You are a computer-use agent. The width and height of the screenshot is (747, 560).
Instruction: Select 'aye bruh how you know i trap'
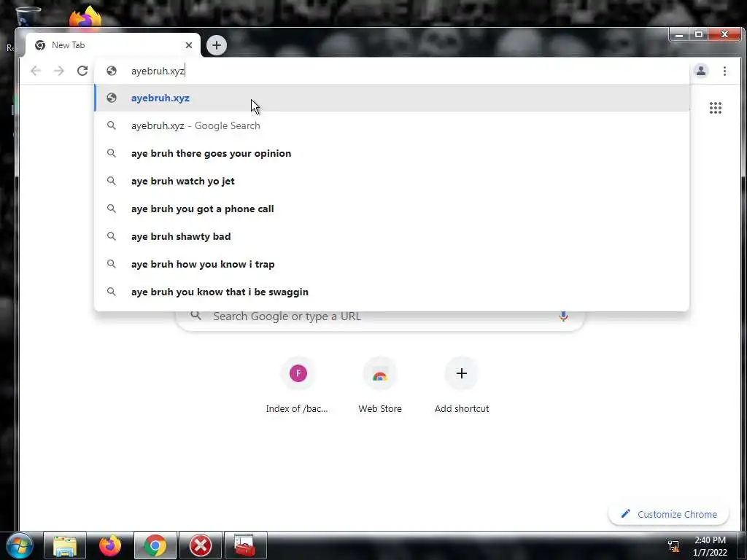392,264
